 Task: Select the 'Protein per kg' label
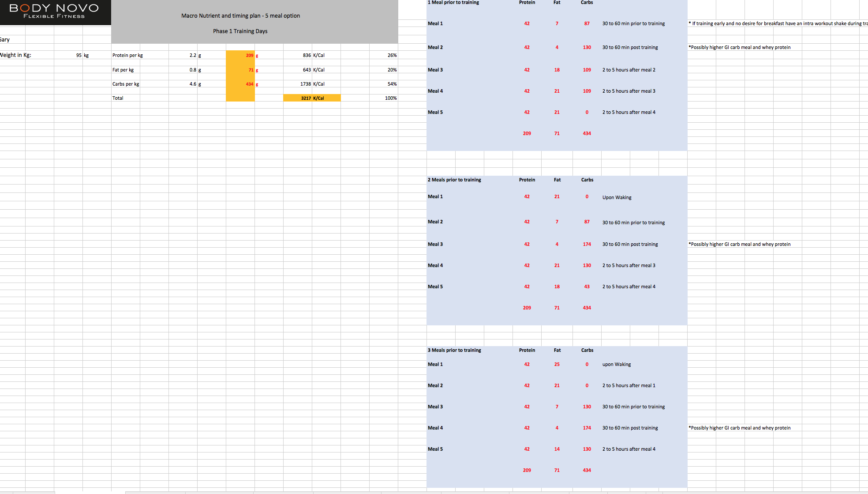(127, 55)
